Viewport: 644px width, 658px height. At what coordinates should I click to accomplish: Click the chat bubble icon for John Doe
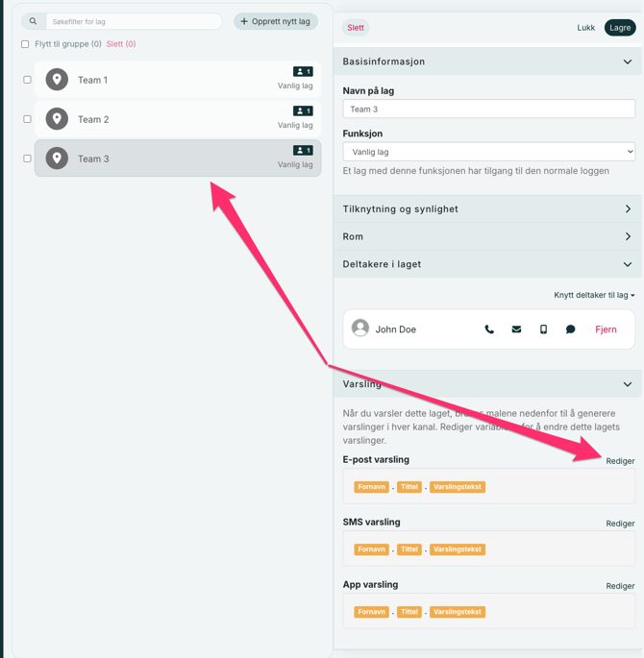[570, 329]
